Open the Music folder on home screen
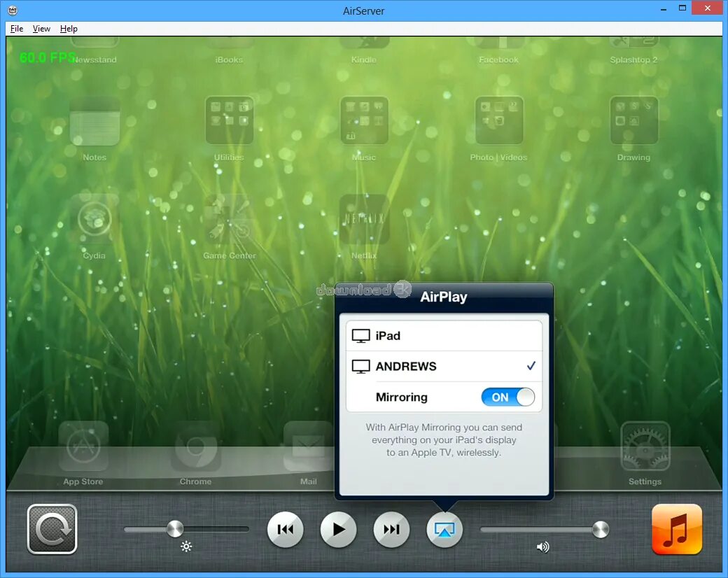This screenshot has width=728, height=578. tap(365, 120)
